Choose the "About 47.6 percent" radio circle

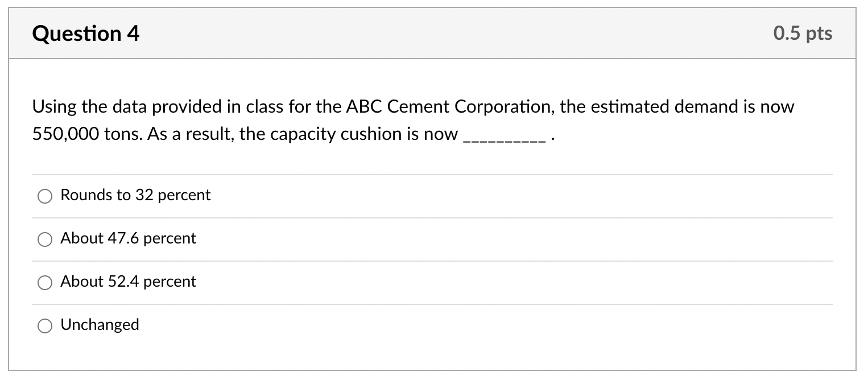45,239
